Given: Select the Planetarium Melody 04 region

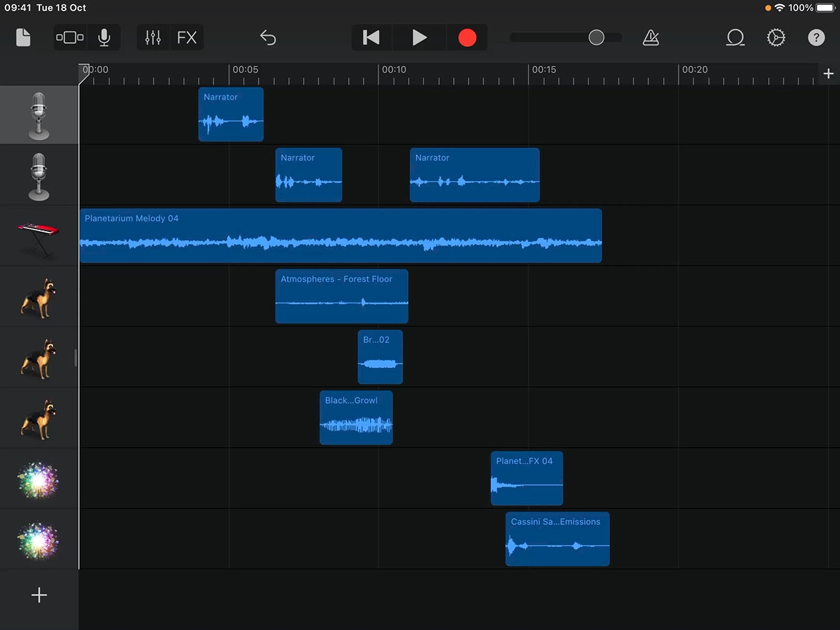Looking at the screenshot, I should (341, 236).
